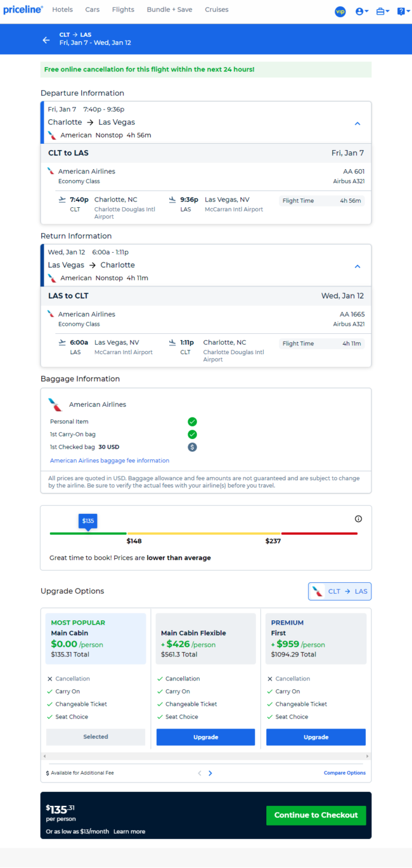
Task: Click the $135 price marker on the gauge
Action: (x=88, y=521)
